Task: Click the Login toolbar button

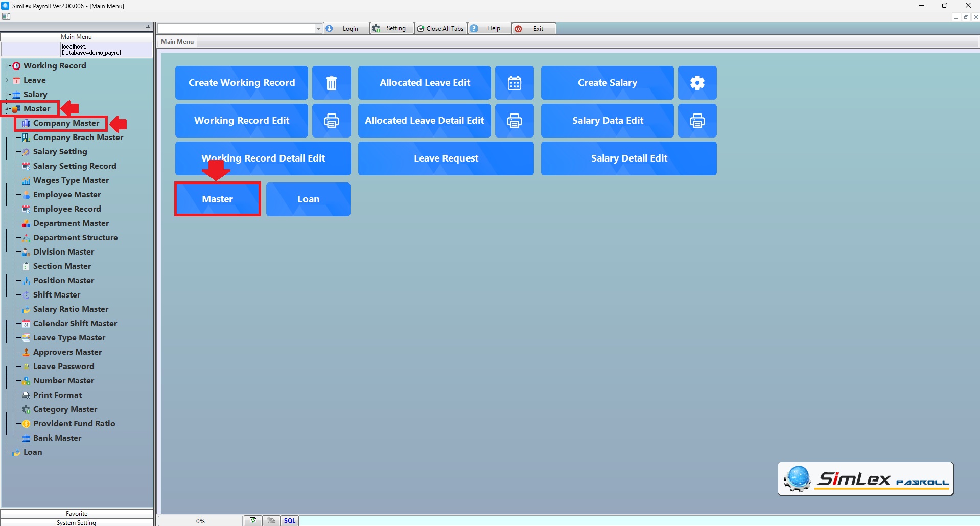Action: [x=346, y=29]
